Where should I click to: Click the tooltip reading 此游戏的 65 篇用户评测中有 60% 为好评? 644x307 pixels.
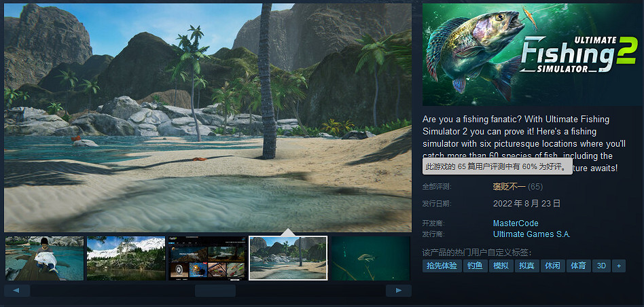click(497, 167)
